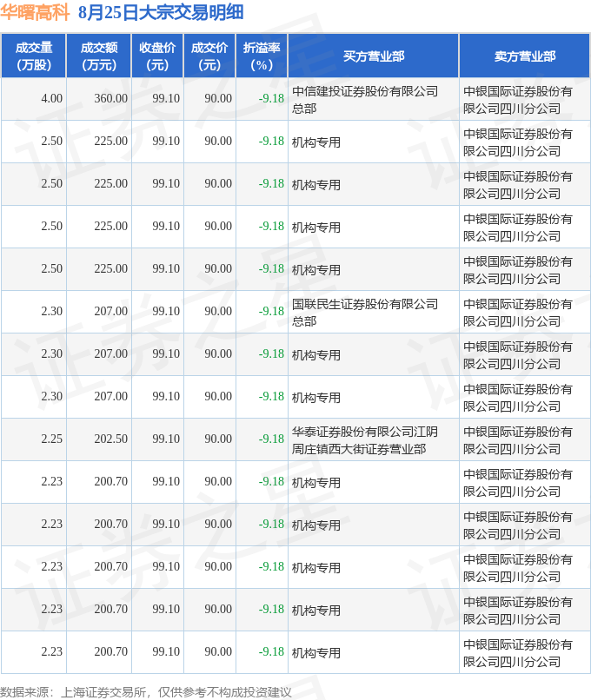Click the 8月25日大宗交易明细 title text
591x700 pixels.
click(x=161, y=12)
